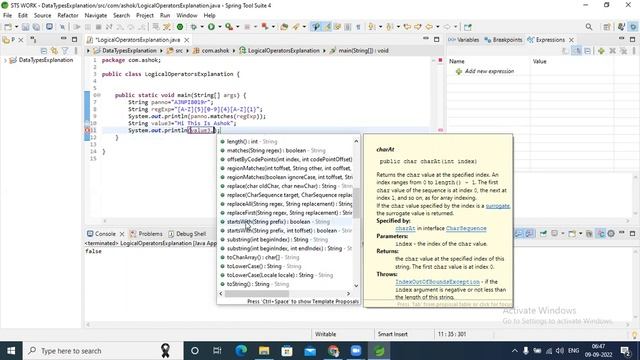
Task: Click the Last Edit Location arrow icon
Action: click(x=407, y=27)
